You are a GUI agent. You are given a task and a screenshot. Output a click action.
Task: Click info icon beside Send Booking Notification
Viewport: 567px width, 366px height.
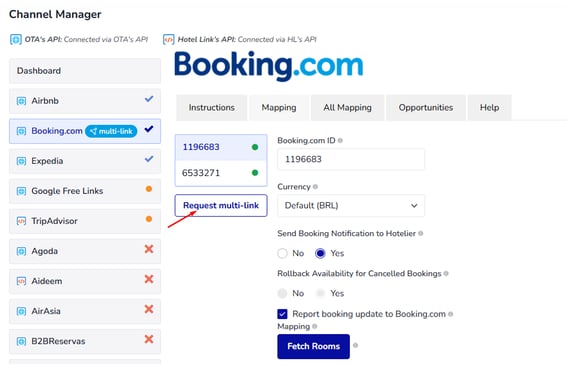click(421, 233)
